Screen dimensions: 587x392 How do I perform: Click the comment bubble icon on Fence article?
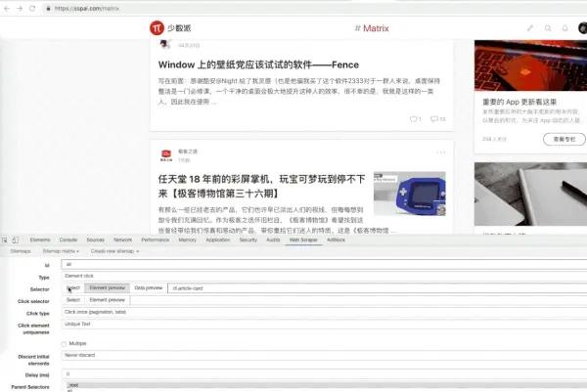[433, 119]
